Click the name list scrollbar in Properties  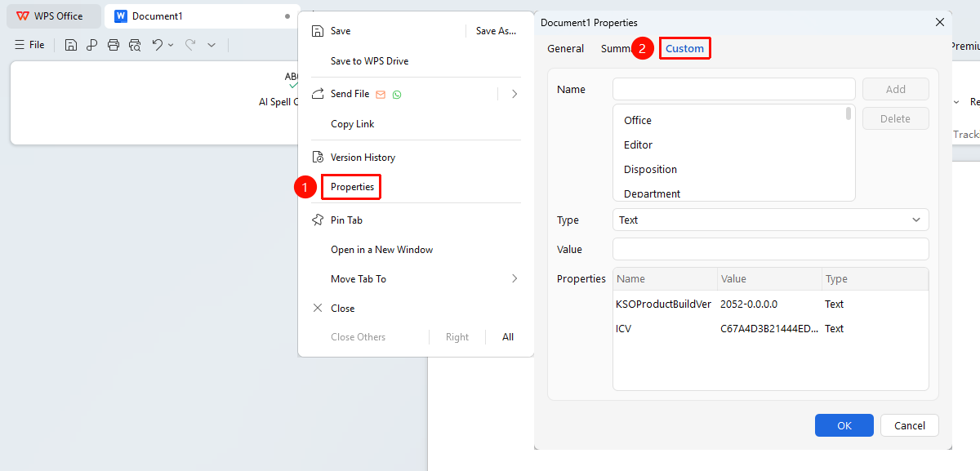pos(849,114)
